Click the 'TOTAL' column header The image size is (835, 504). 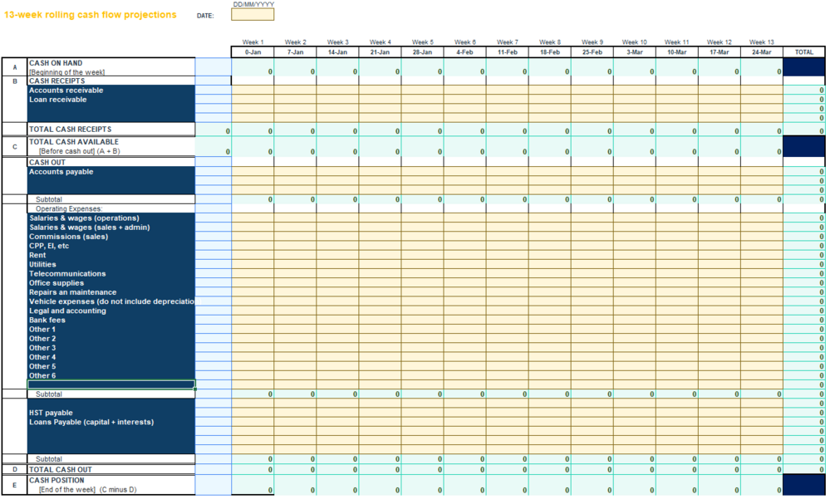coord(804,52)
